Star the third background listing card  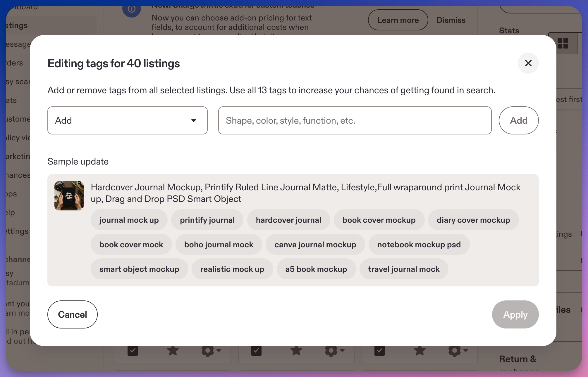coord(420,350)
